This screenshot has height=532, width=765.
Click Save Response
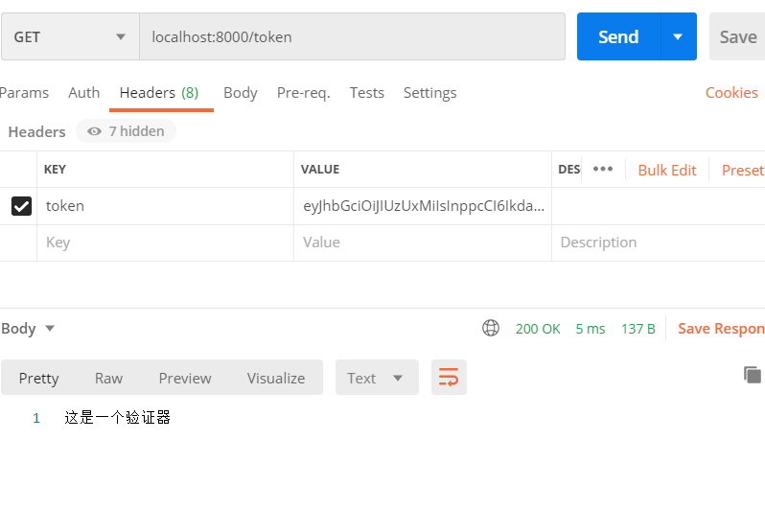[721, 329]
